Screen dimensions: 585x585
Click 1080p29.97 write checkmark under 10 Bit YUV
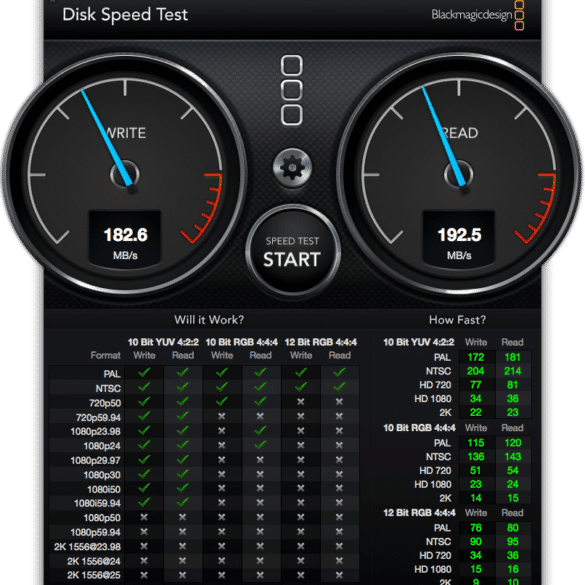pyautogui.click(x=144, y=459)
